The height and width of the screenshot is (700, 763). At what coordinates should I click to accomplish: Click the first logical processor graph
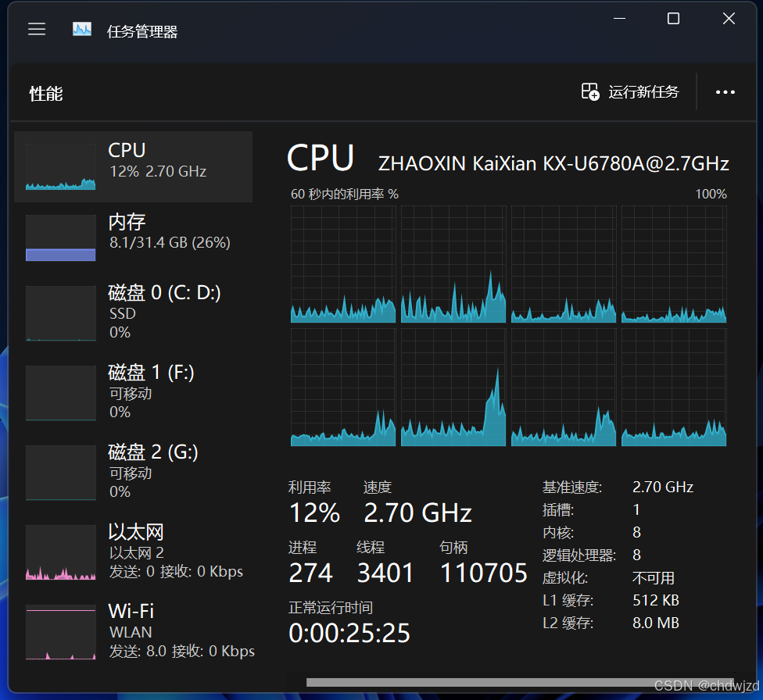click(x=343, y=264)
